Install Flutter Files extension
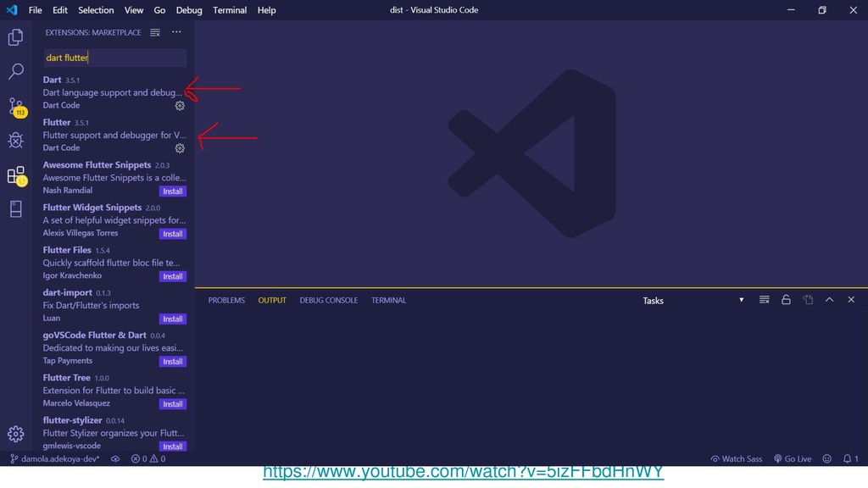 tap(173, 276)
